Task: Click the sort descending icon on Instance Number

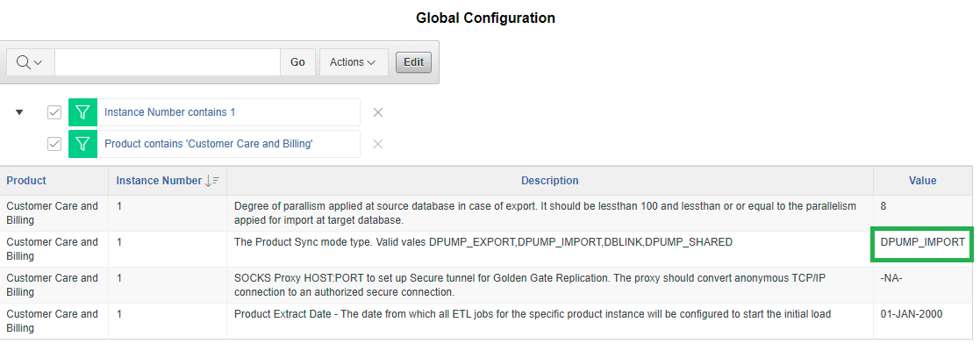Action: tap(212, 182)
